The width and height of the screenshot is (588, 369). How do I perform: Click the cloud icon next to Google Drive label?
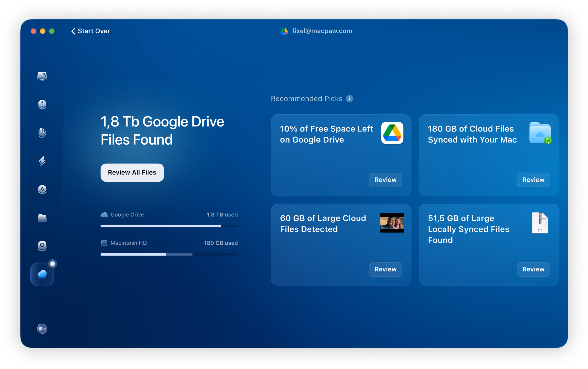pos(104,215)
